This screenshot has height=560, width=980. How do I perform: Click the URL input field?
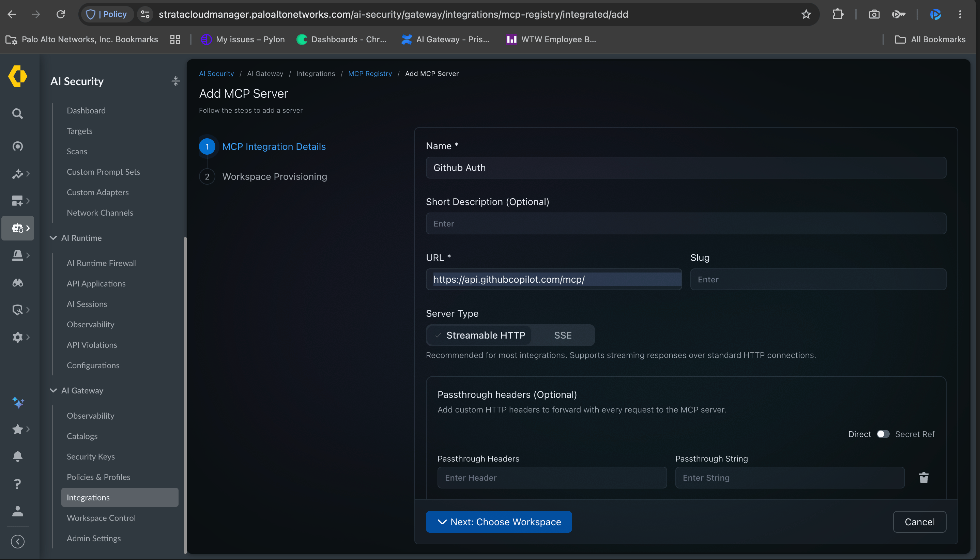pos(554,279)
